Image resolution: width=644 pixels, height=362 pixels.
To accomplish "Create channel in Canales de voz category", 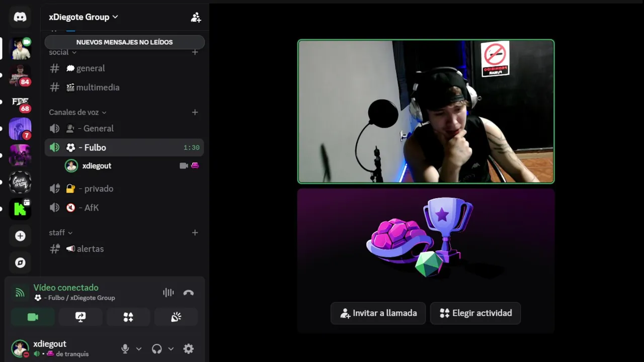I will (x=195, y=112).
